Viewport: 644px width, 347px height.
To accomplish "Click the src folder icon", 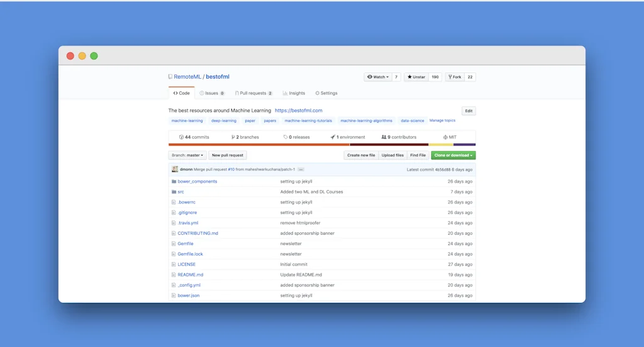I will pos(174,191).
